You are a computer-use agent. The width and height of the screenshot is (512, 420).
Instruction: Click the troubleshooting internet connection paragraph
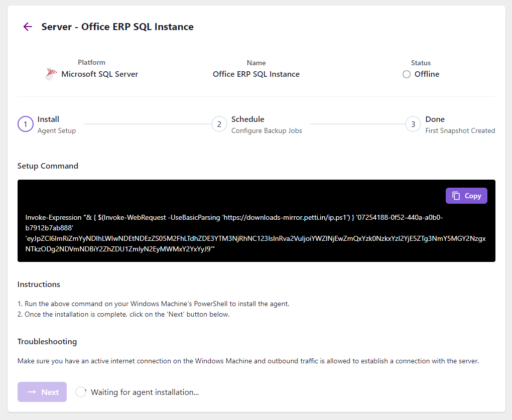point(248,361)
